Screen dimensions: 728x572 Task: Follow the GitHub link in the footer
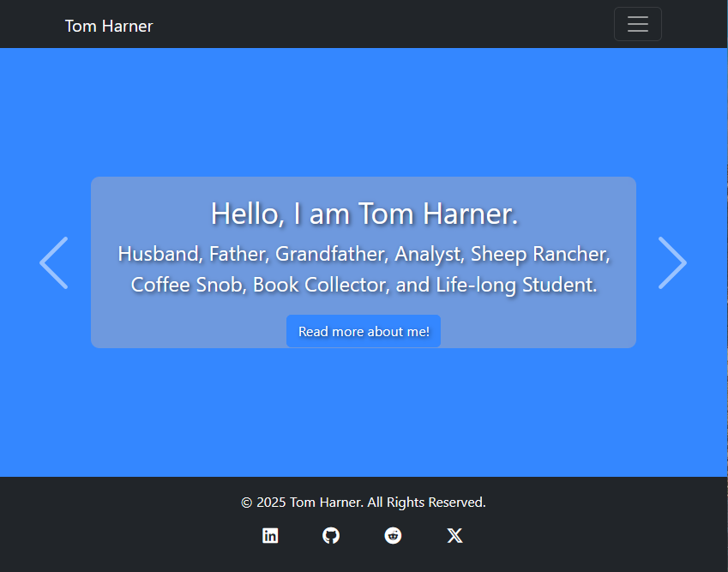[x=331, y=535]
